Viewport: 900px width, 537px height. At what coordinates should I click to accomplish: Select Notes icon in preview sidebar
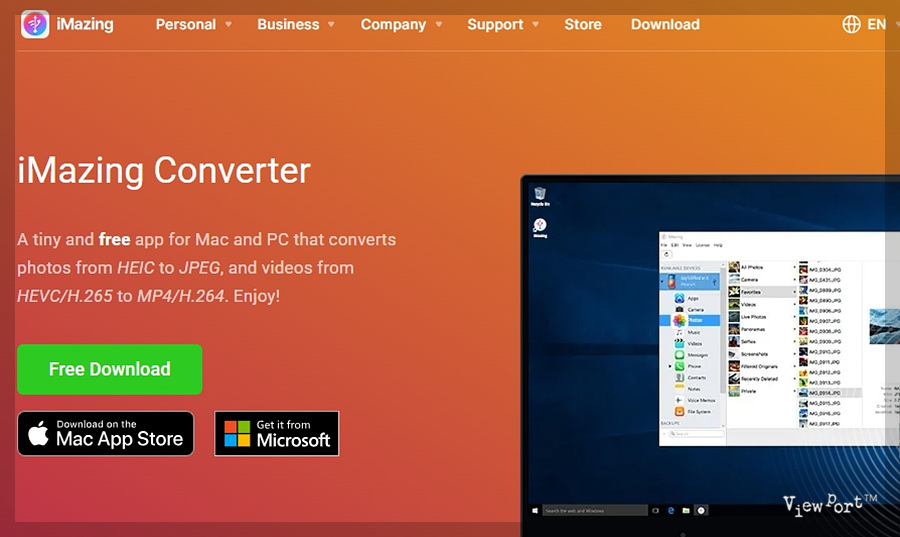coord(679,389)
